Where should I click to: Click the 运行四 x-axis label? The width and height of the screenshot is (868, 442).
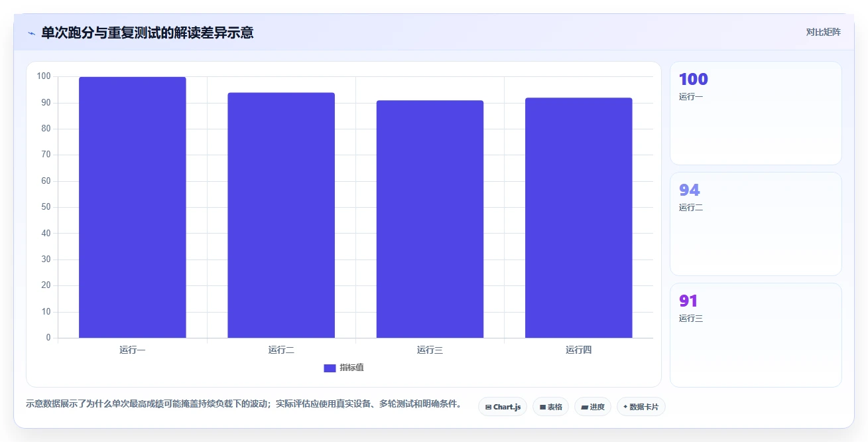tap(579, 350)
